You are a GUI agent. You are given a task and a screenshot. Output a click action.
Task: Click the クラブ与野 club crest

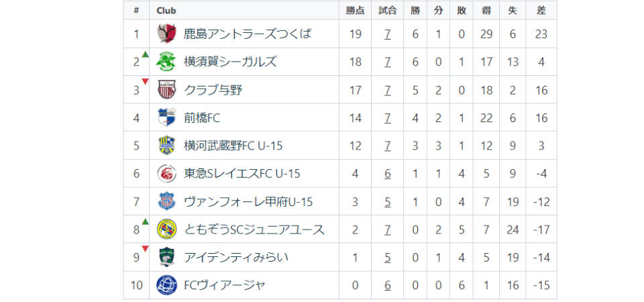point(166,89)
